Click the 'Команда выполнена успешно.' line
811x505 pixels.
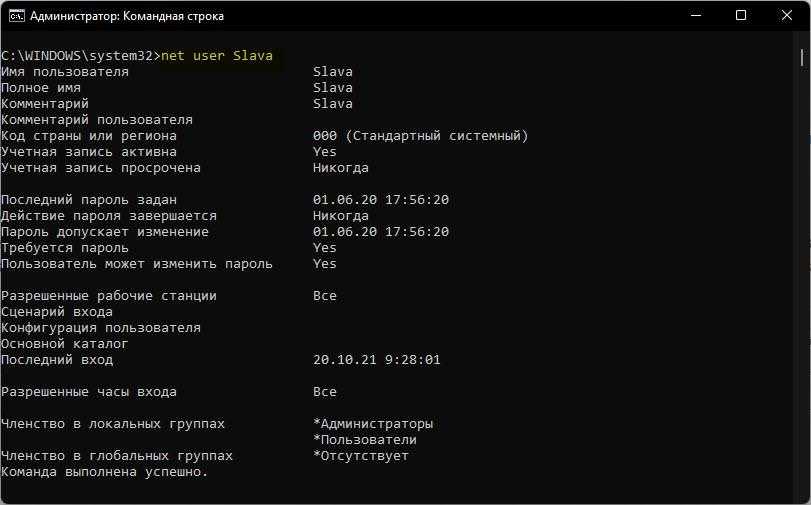click(104, 472)
